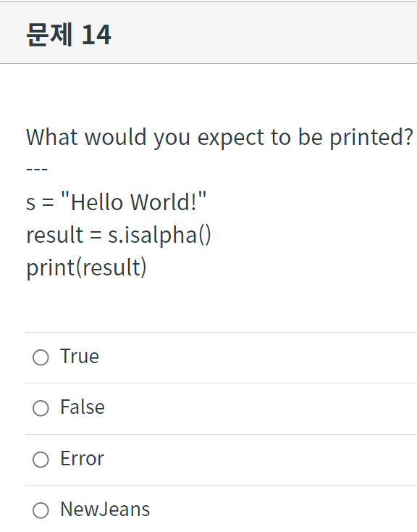Image resolution: width=417 pixels, height=532 pixels.
Task: Click the "문제 14" heading
Action: pyautogui.click(x=69, y=34)
